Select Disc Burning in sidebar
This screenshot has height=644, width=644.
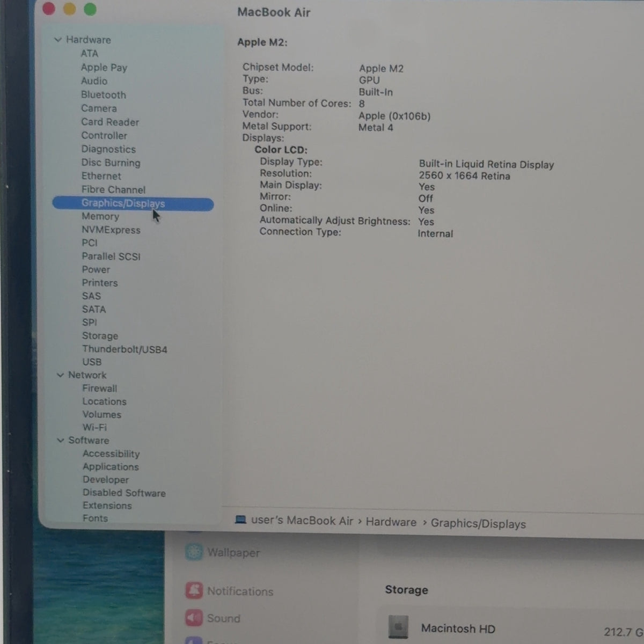click(x=111, y=163)
